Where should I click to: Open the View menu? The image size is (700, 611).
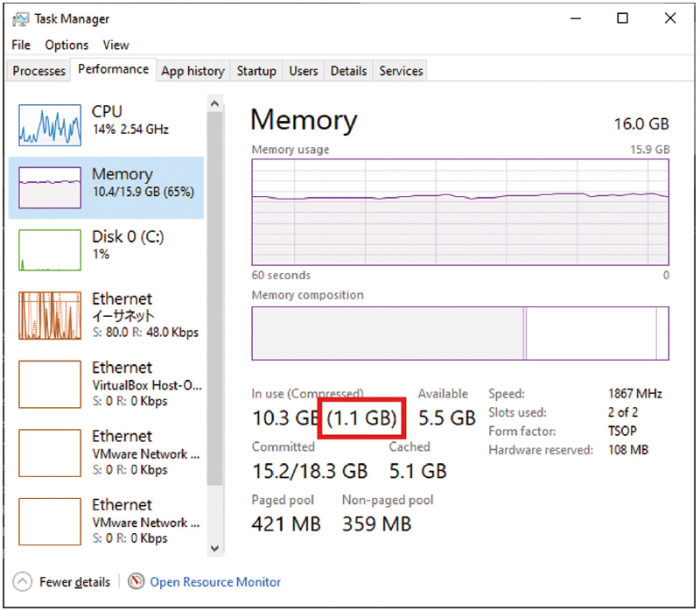tap(115, 45)
